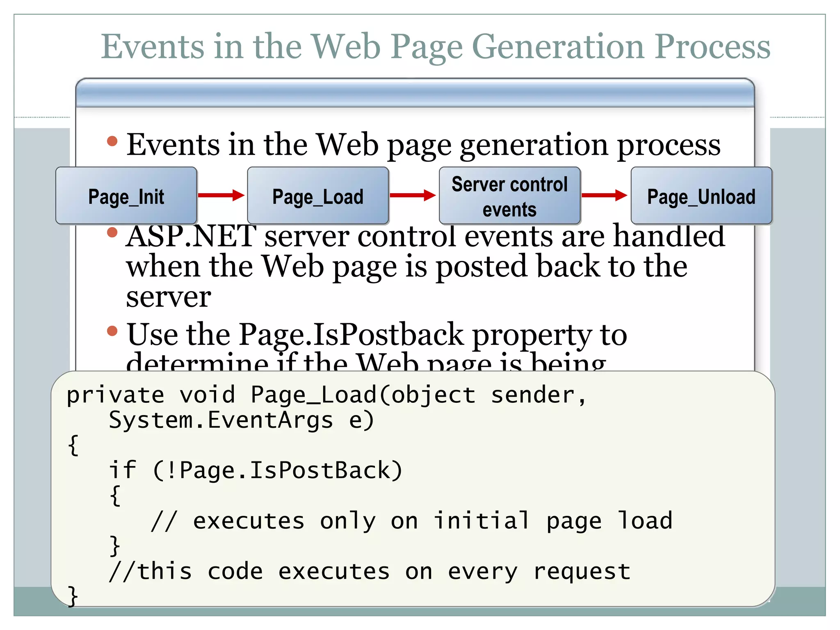Click the red arrow pointing to Page_Unload
Viewport: 840px width, 630px height.
(x=605, y=195)
